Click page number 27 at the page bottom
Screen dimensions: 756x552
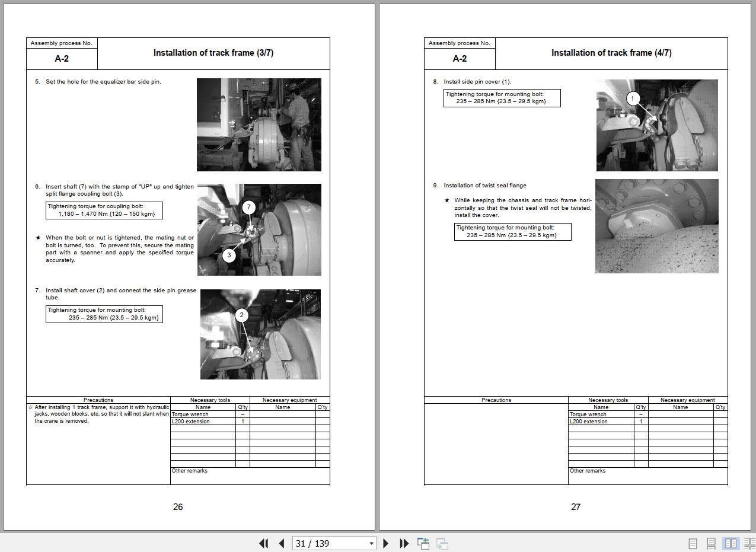(x=576, y=507)
